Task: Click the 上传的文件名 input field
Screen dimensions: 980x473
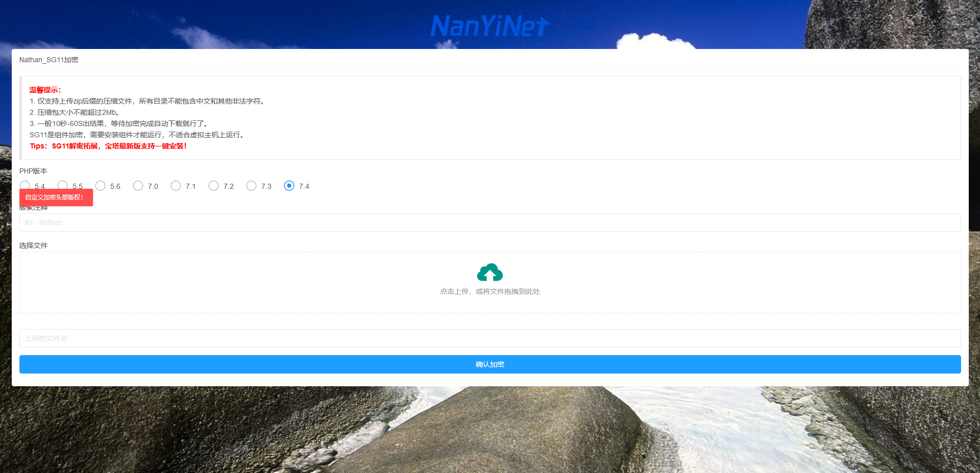Action: pos(489,338)
